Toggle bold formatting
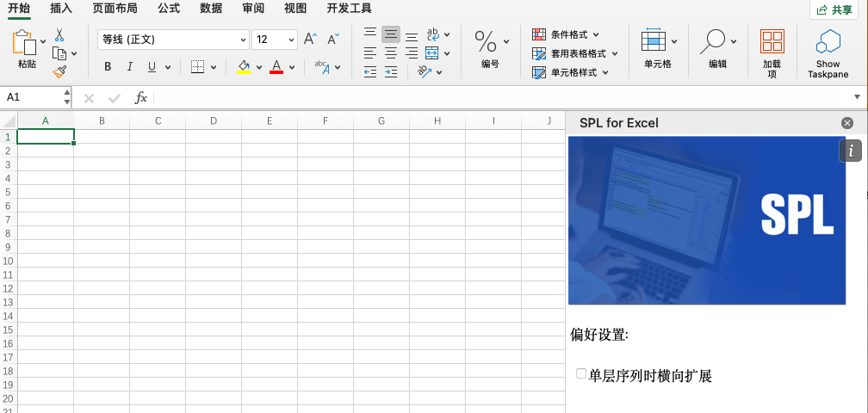 pyautogui.click(x=108, y=67)
